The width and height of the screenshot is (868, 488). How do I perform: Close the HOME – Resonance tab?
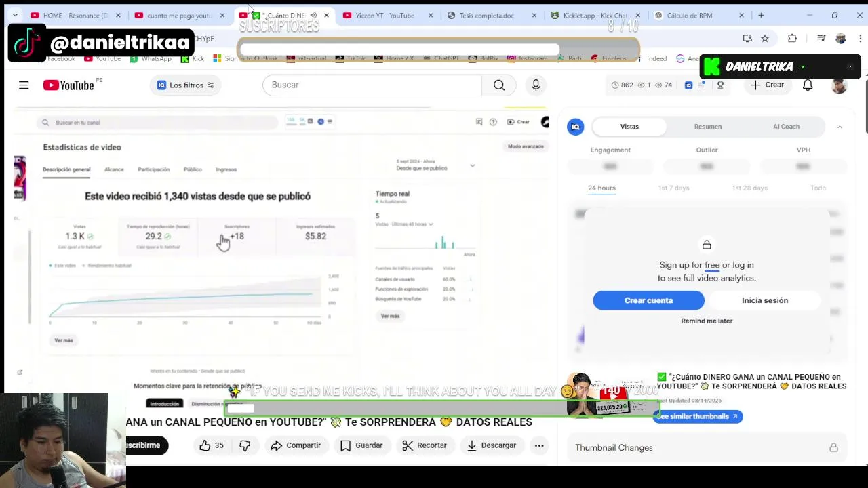(x=118, y=15)
